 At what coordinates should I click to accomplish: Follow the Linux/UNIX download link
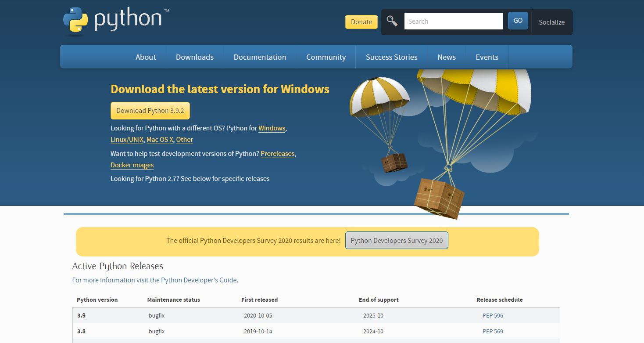pos(127,140)
